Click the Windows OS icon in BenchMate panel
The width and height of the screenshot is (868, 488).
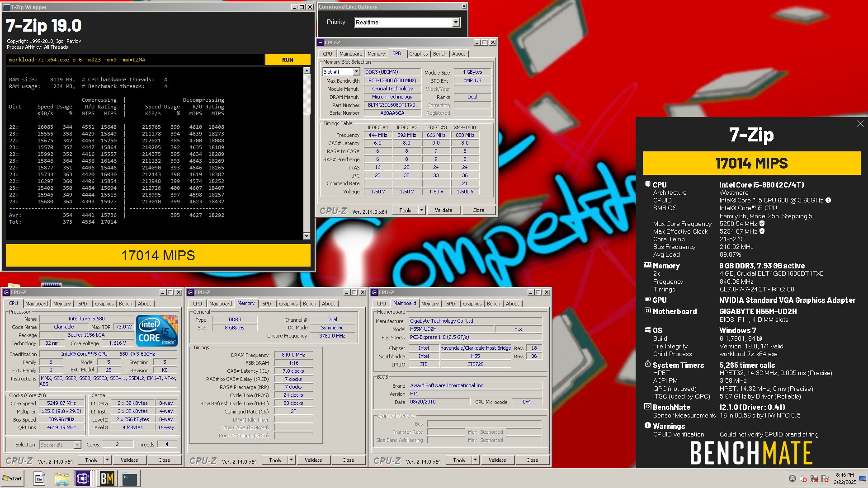coord(647,330)
